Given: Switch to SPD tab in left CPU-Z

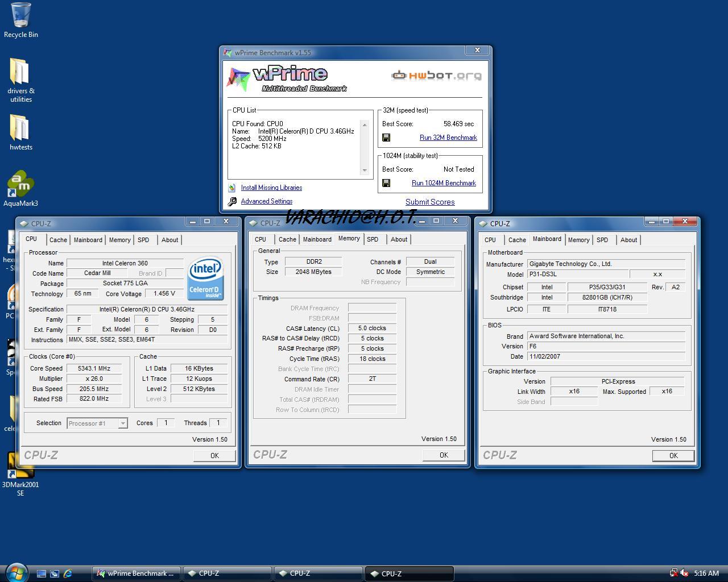Looking at the screenshot, I should pyautogui.click(x=143, y=240).
